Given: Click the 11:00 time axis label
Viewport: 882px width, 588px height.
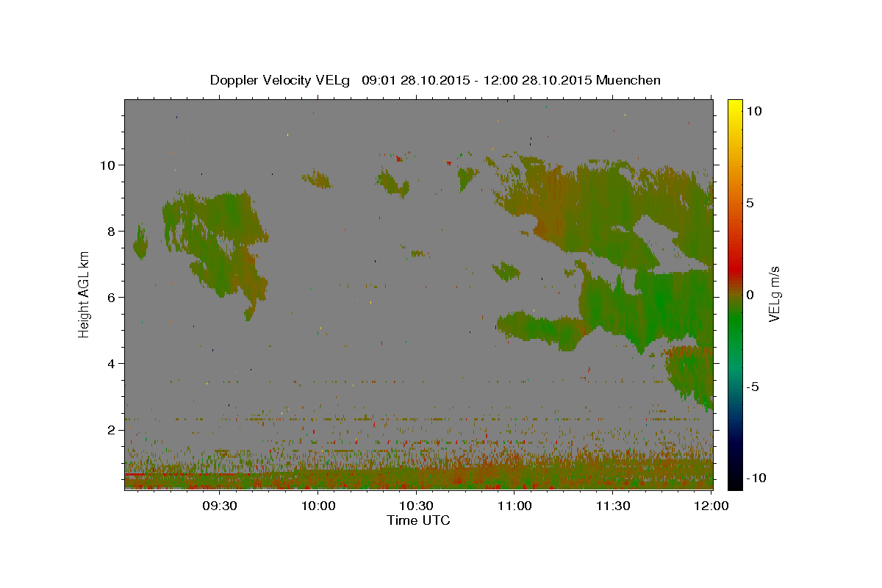Looking at the screenshot, I should click(514, 506).
